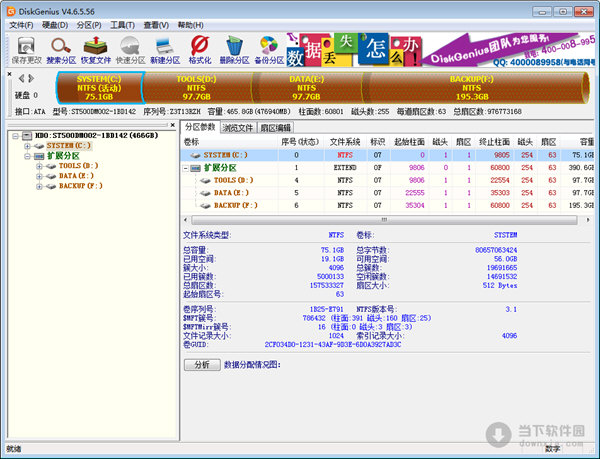Click the Save Changes (保存更改) toolbar icon
600x459 pixels.
coord(26,50)
